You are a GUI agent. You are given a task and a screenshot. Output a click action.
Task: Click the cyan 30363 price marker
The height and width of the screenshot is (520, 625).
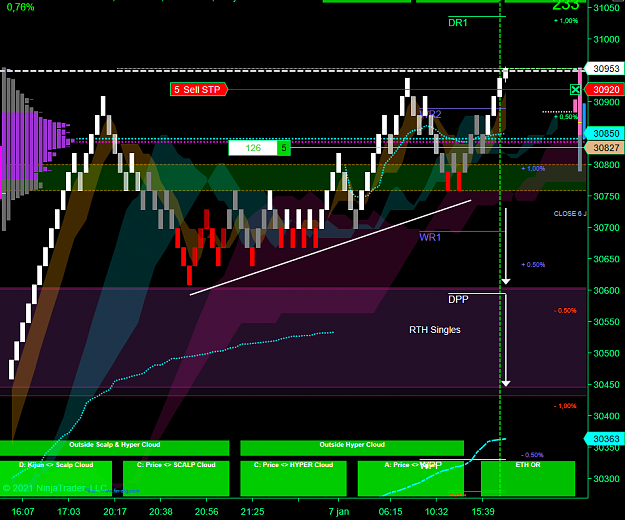coord(606,439)
